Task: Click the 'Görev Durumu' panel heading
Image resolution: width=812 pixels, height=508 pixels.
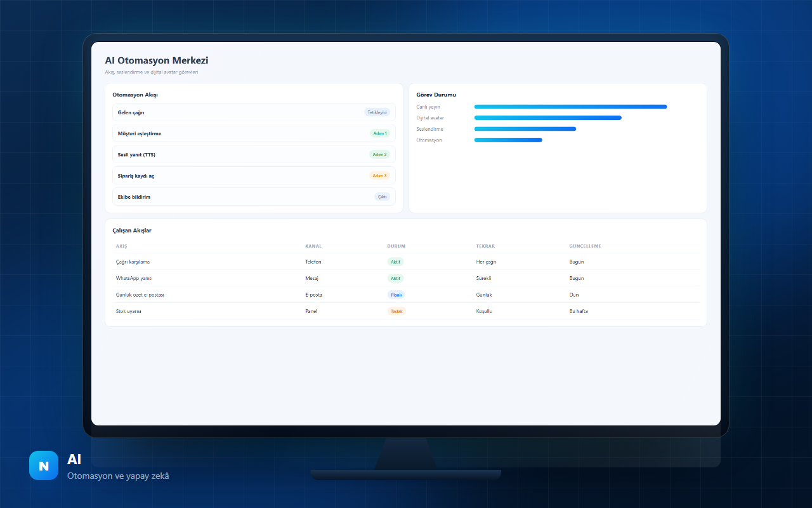Action: (436, 95)
